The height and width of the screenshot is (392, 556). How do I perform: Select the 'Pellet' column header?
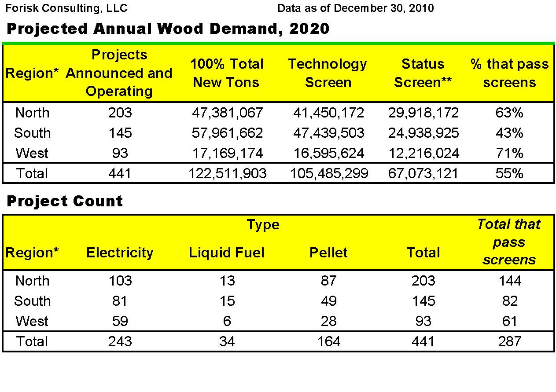coord(328,253)
